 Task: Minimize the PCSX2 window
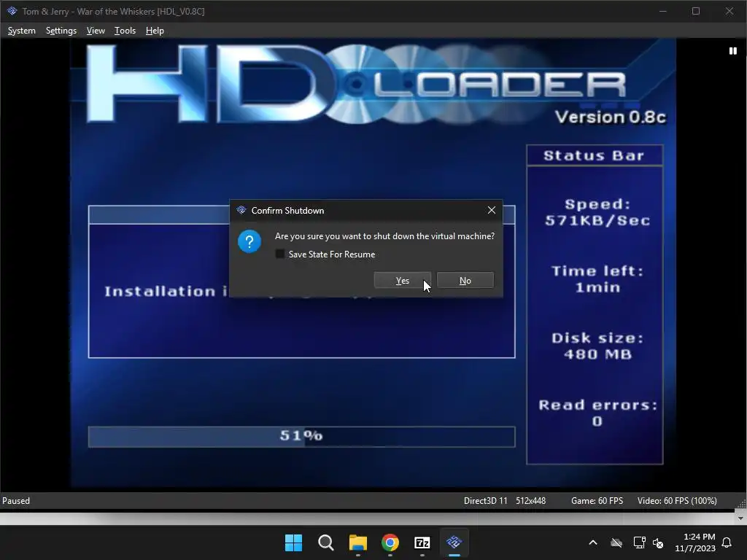(x=662, y=11)
